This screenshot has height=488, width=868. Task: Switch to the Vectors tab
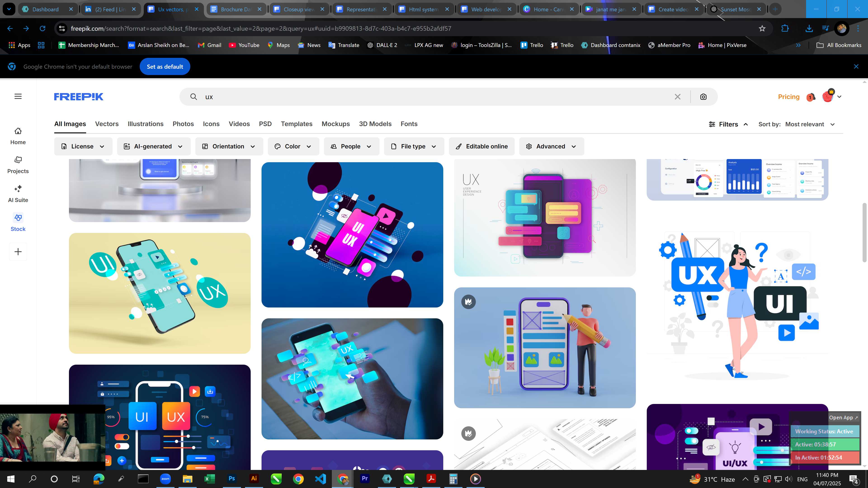pyautogui.click(x=107, y=124)
